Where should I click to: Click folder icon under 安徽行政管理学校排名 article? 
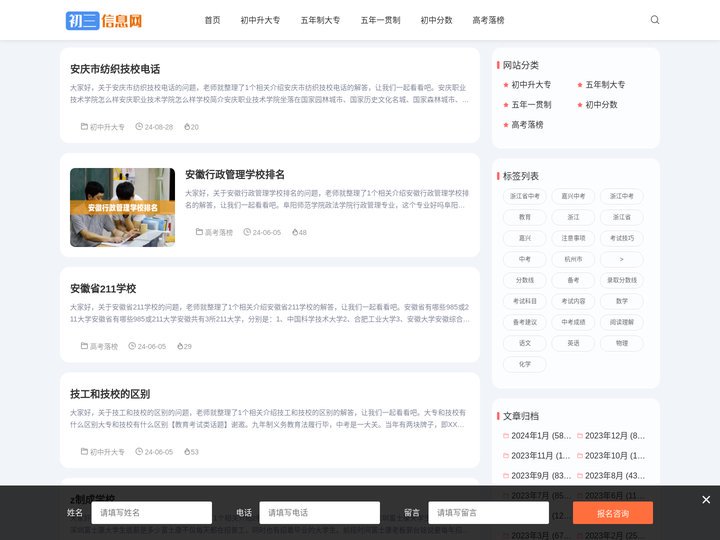coord(199,232)
